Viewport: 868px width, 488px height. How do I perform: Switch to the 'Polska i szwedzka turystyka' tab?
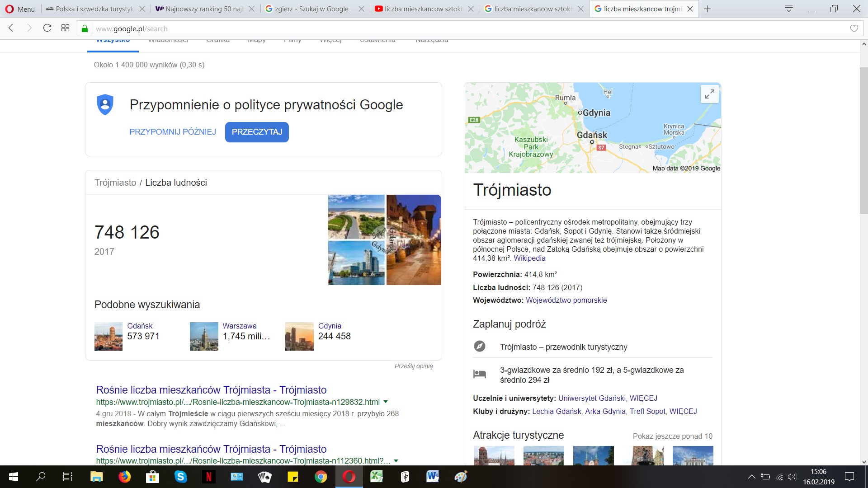(x=95, y=9)
